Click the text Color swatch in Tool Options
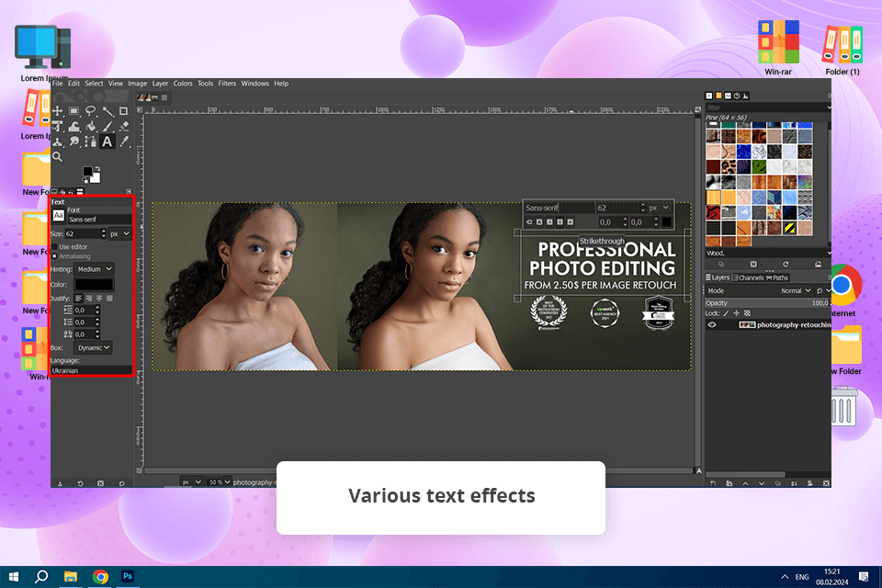This screenshot has width=882, height=588. pos(94,285)
